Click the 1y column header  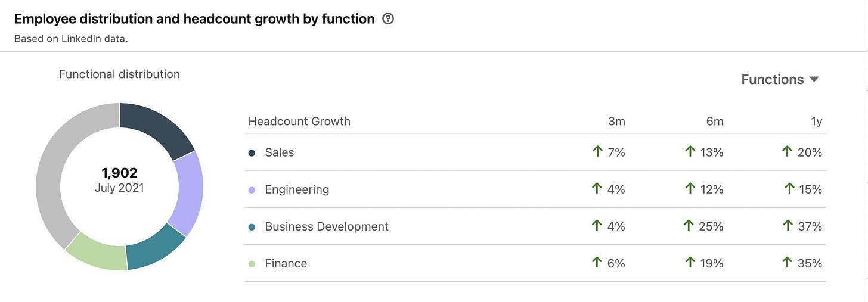click(x=816, y=122)
